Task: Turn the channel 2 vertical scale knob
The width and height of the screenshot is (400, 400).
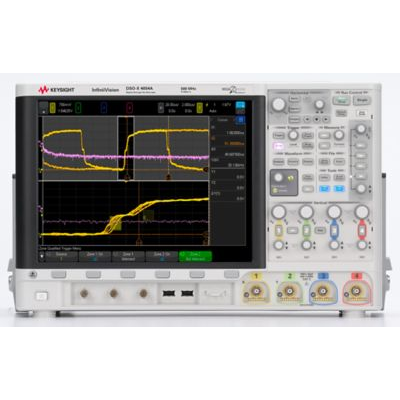Action: pos(306,212)
